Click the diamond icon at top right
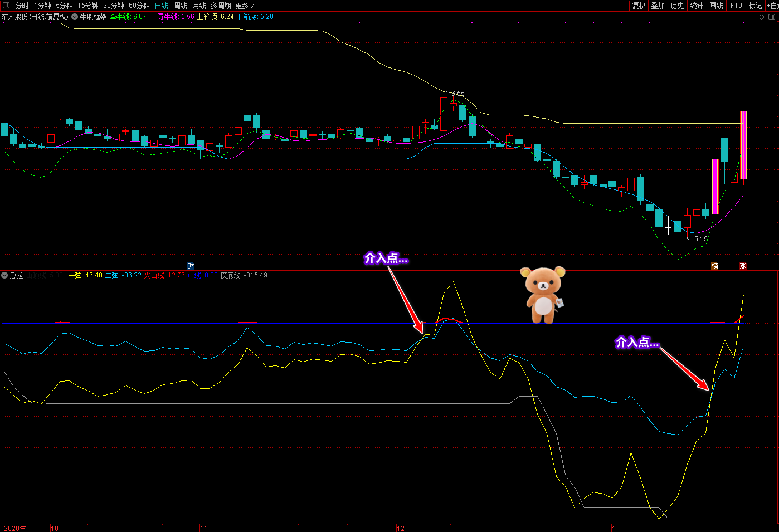The height and width of the screenshot is (532, 779). pyautogui.click(x=762, y=17)
